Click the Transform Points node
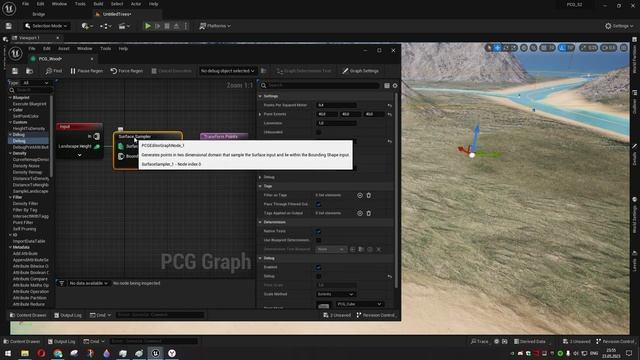The width and height of the screenshot is (640, 360). tap(224, 136)
